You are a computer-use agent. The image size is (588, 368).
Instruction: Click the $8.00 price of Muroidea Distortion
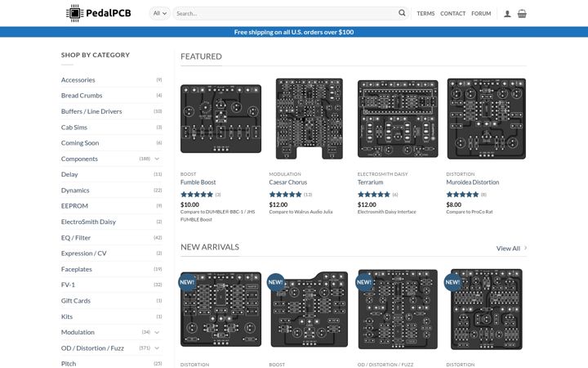[x=454, y=204]
